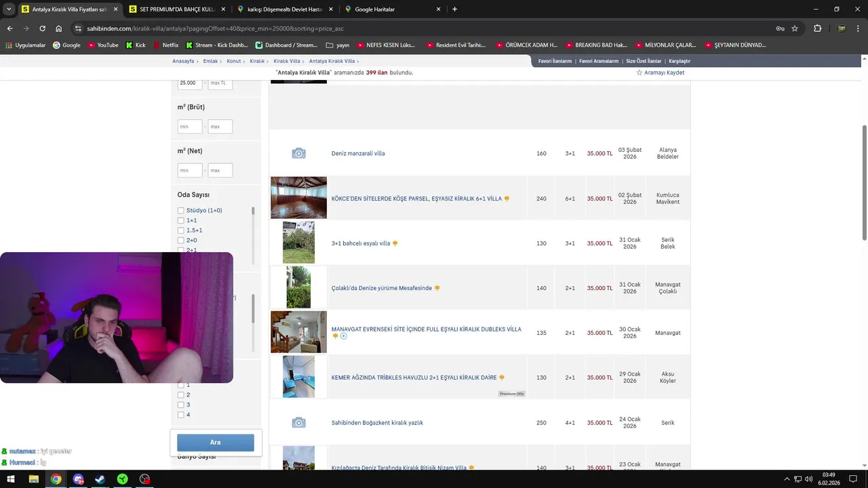This screenshot has height=488, width=868.
Task: Open MANAVGAT EVRENSEKİ SİTE İÇİNDE listing title
Action: (427, 329)
